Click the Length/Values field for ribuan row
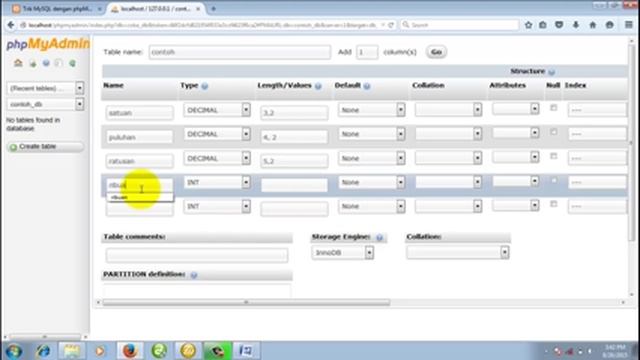 coord(294,185)
